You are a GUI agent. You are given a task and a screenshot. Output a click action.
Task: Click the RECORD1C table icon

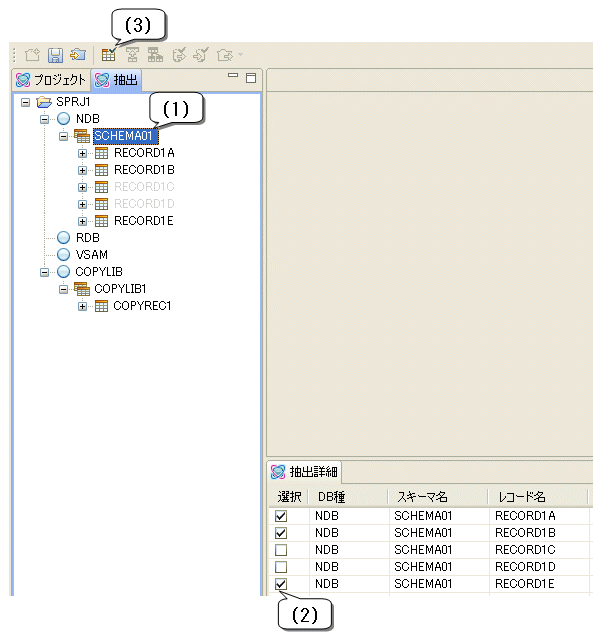[x=101, y=187]
